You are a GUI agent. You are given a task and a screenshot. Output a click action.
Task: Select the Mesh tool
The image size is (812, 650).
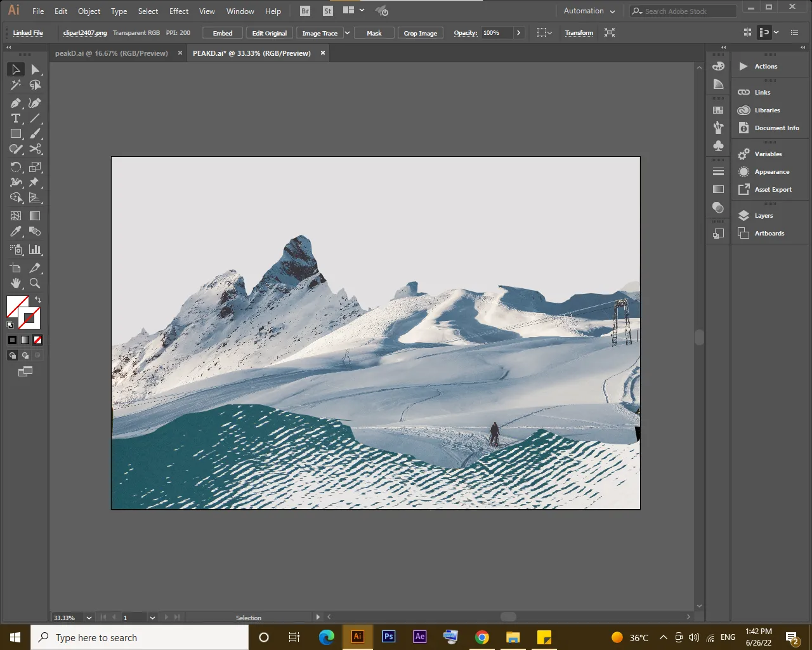(x=16, y=216)
